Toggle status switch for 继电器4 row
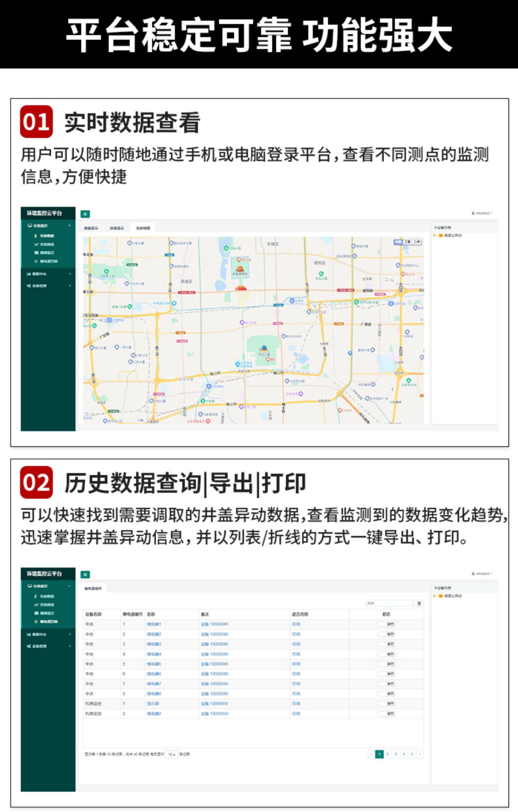Screen dimensions: 518x812 tap(386, 654)
